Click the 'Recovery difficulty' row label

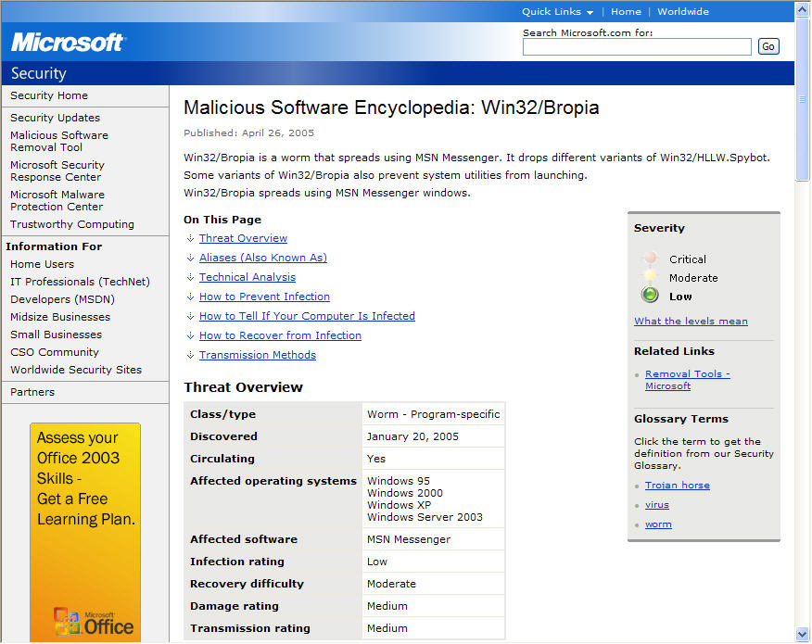247,584
